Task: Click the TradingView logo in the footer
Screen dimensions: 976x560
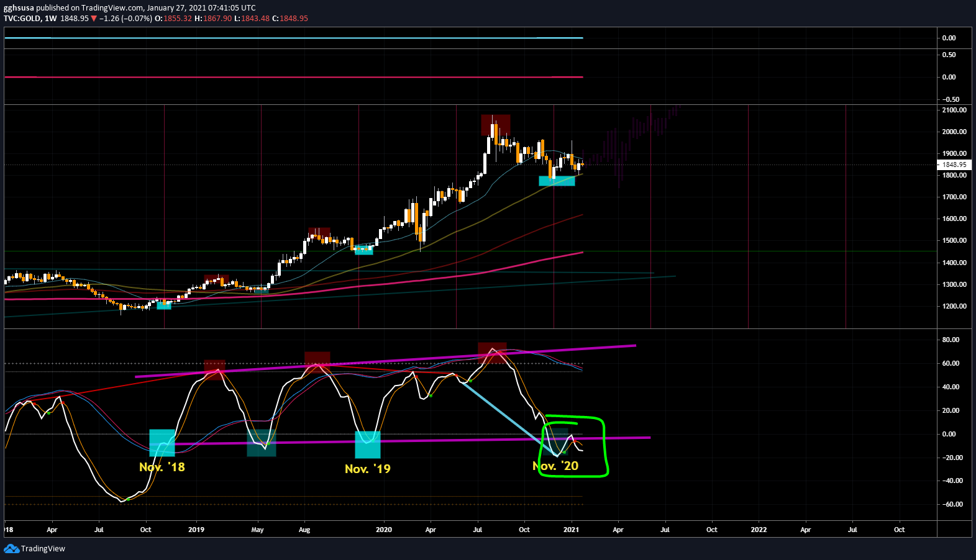Action: tap(34, 548)
